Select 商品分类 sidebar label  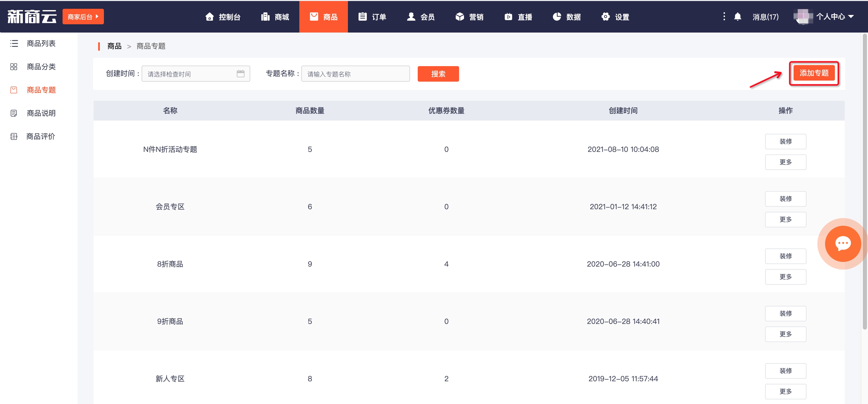41,67
